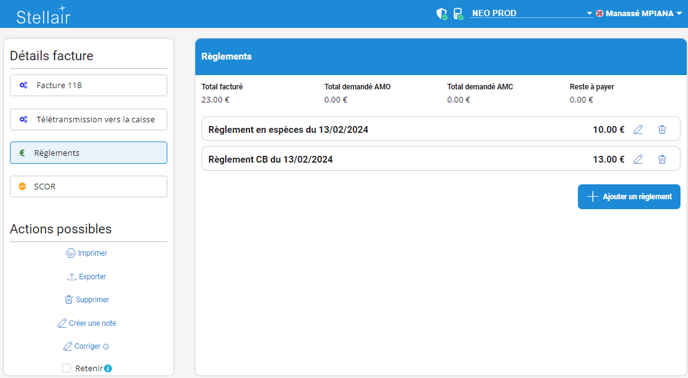Click the Stellair logo
Screen dimensions: 688x378
(x=43, y=15)
